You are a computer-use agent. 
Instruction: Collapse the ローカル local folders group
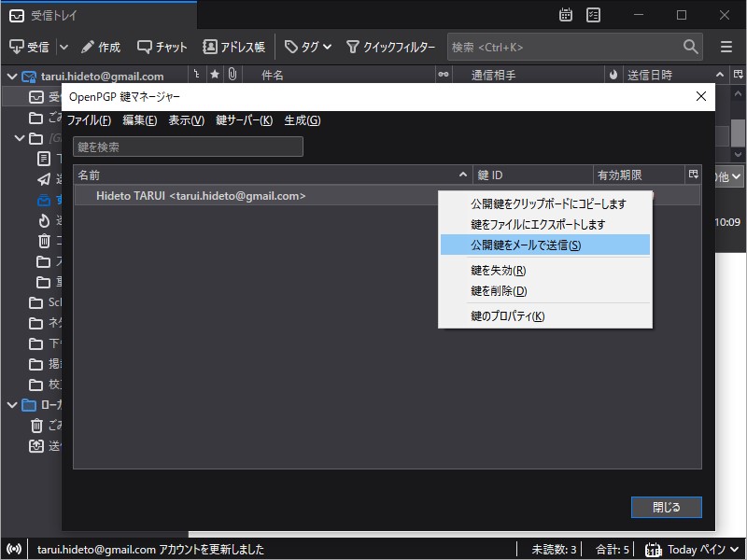[12, 405]
